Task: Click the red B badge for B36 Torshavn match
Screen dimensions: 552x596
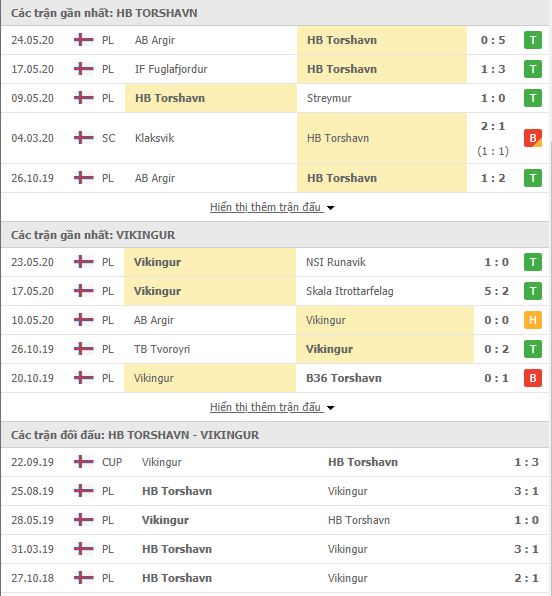Action: [533, 378]
